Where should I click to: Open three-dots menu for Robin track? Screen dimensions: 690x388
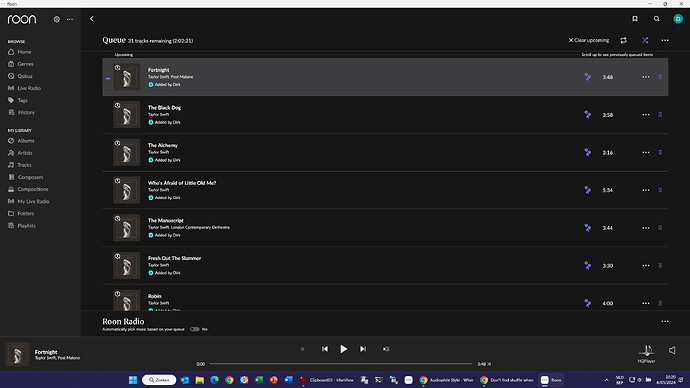click(x=646, y=303)
